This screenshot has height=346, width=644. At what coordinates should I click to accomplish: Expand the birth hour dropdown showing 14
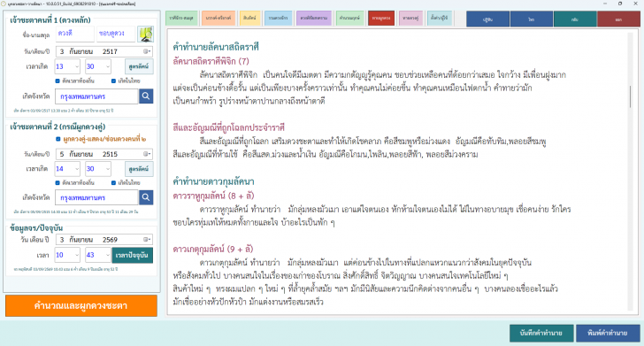[x=77, y=169]
